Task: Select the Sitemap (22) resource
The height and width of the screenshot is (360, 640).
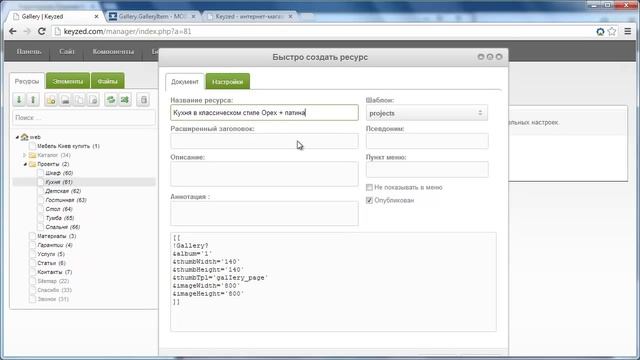Action: (53, 281)
